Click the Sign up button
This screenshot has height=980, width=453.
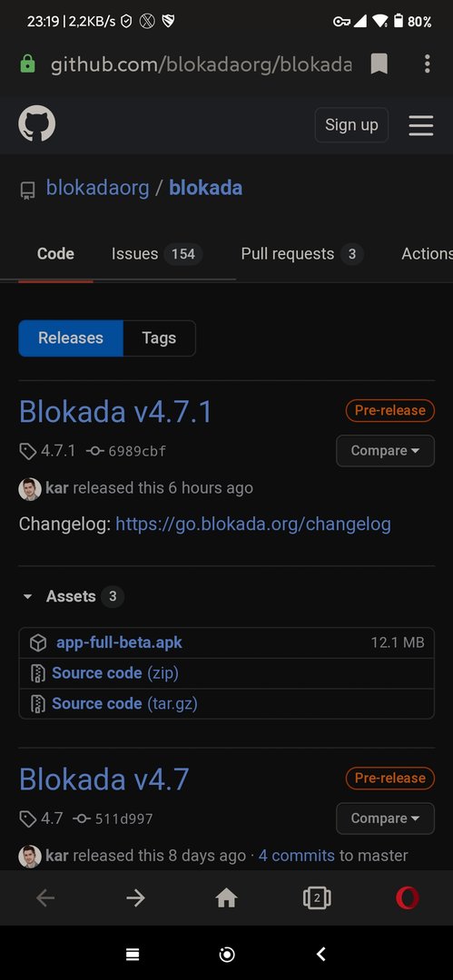click(351, 124)
